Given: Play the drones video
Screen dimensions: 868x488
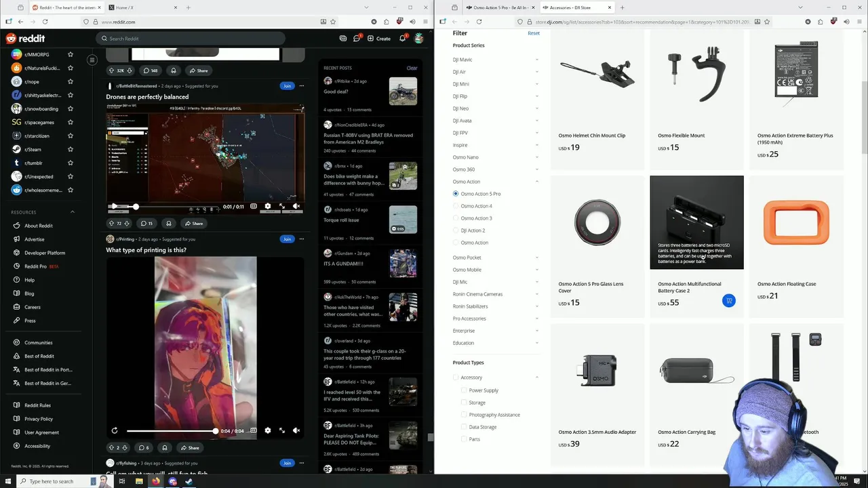Looking at the screenshot, I should [x=115, y=206].
